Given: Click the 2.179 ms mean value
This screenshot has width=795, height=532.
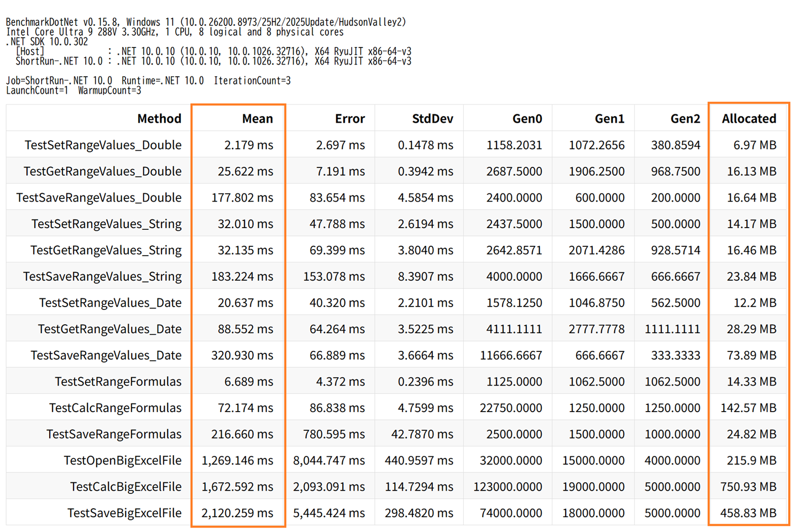Looking at the screenshot, I should 249,145.
